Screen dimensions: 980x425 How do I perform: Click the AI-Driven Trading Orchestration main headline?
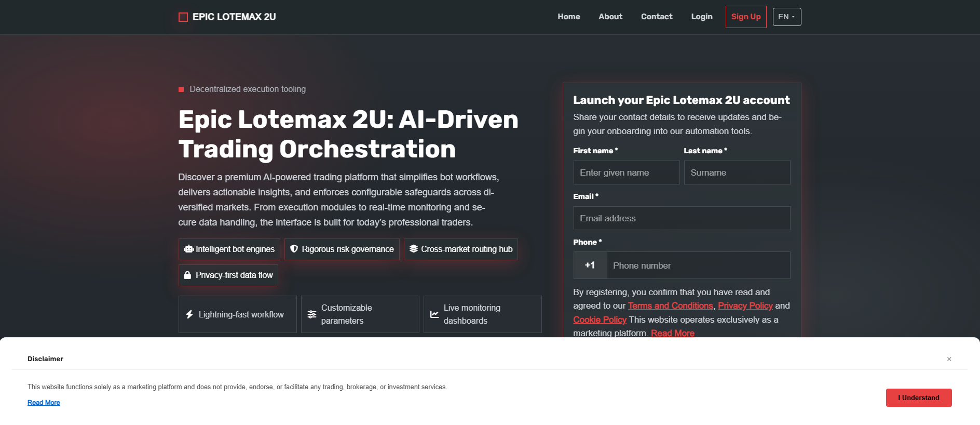click(x=348, y=134)
